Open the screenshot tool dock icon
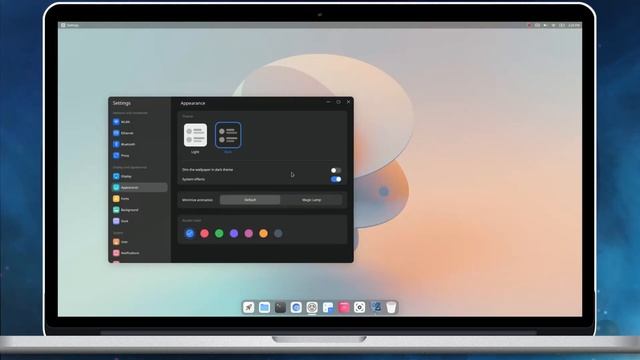This screenshot has height=360, width=640. (x=360, y=307)
